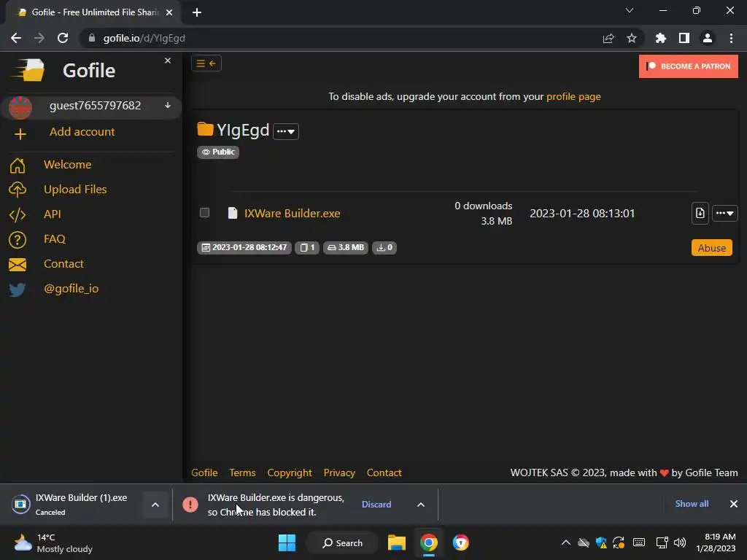
Task: Click the 2023-01-28 08:12:47 date badge
Action: coord(244,248)
